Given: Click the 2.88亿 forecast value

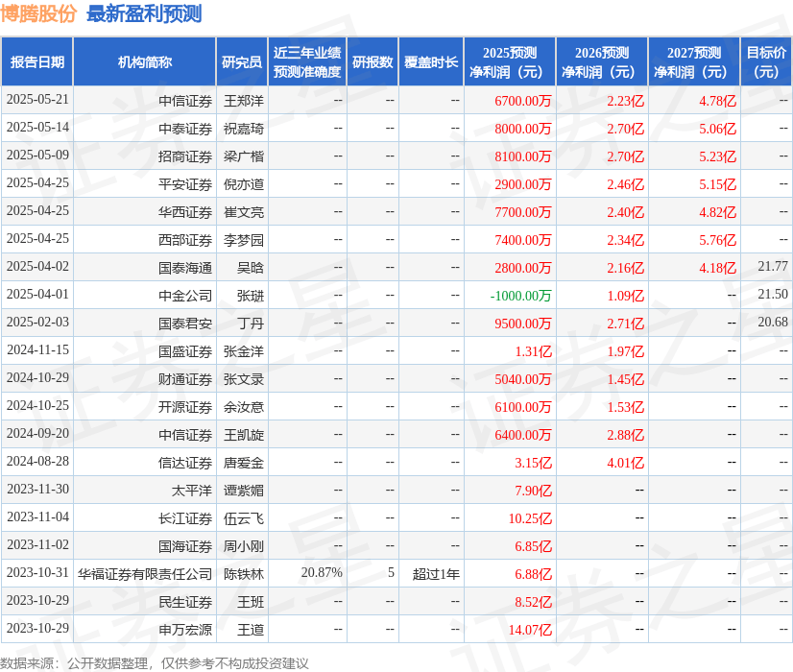Looking at the screenshot, I should tap(626, 435).
